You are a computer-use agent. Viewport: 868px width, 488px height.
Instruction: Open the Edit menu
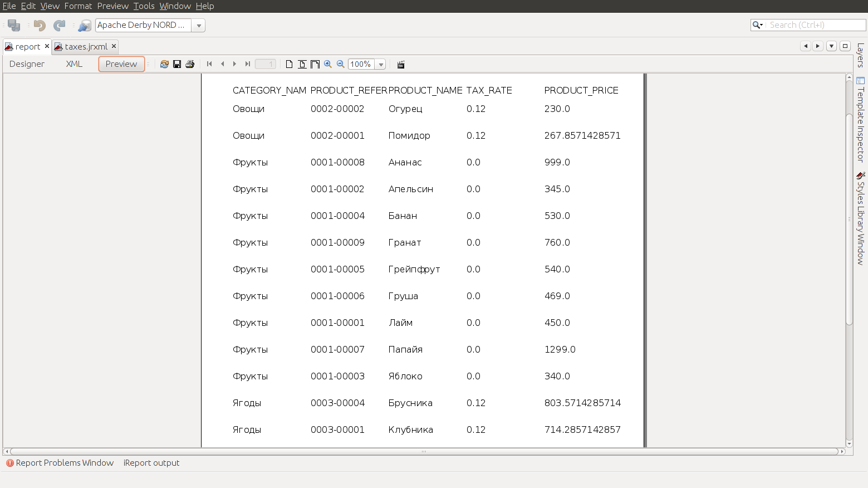[28, 6]
